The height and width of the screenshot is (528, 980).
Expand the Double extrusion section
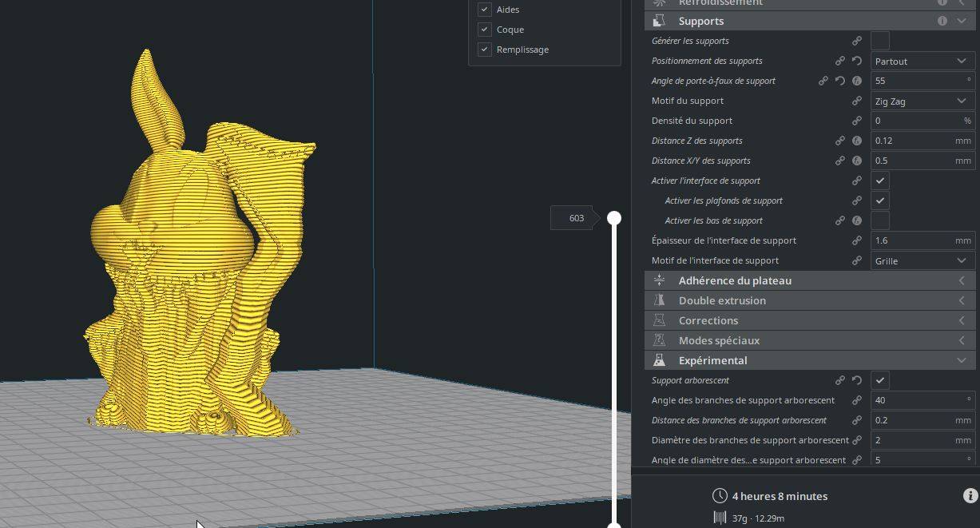809,300
